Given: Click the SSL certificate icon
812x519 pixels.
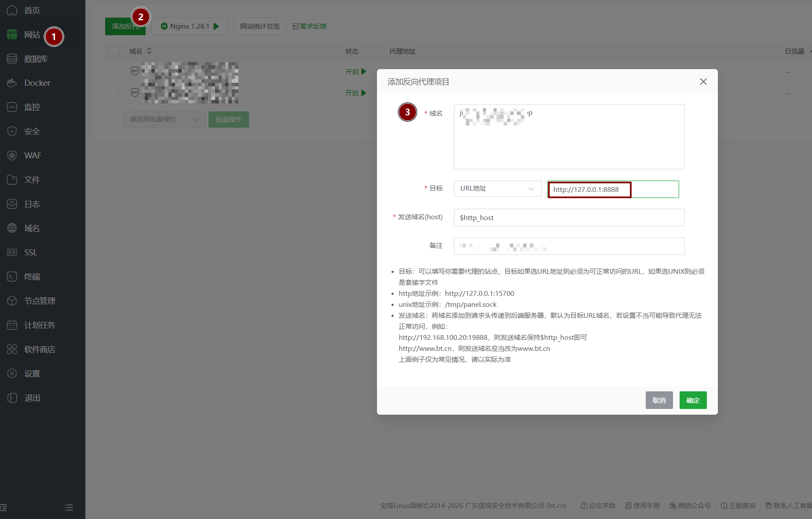Looking at the screenshot, I should coord(12,252).
